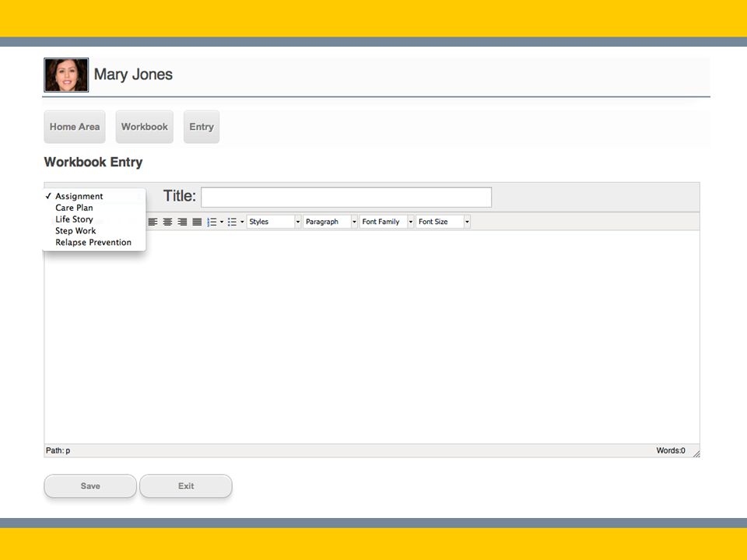Viewport: 747px width, 560px height.
Task: Click the align right icon
Action: click(x=182, y=222)
